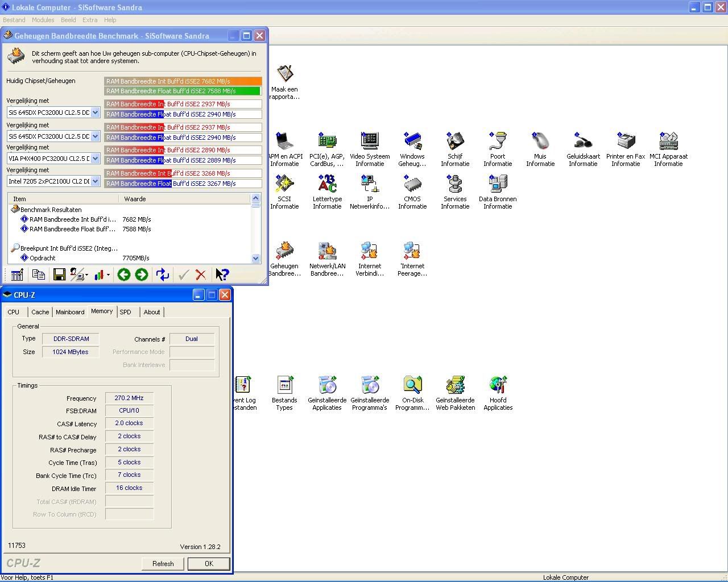Screen dimensions: 728x582
Task: Switch to About tab in CPU-Z
Action: point(152,312)
